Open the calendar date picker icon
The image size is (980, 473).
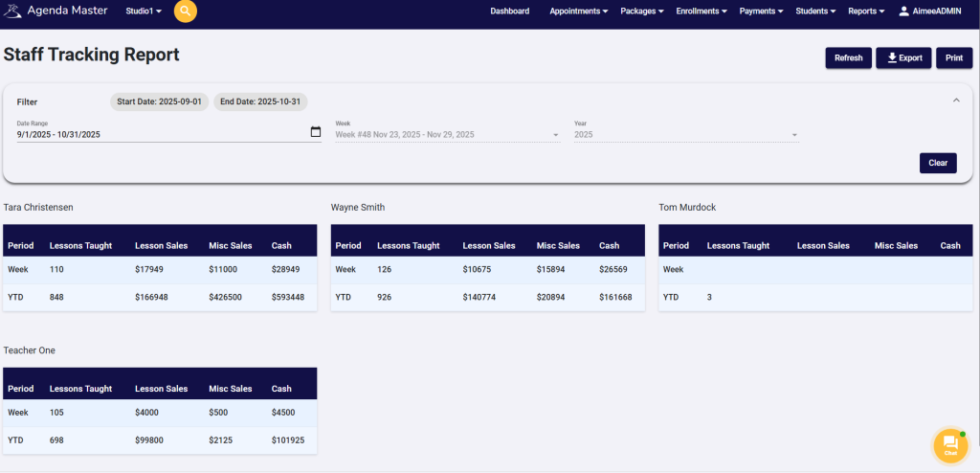[x=316, y=132]
